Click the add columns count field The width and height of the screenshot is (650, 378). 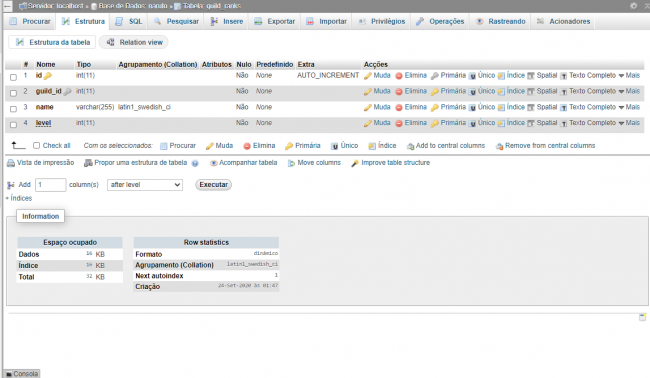click(51, 185)
